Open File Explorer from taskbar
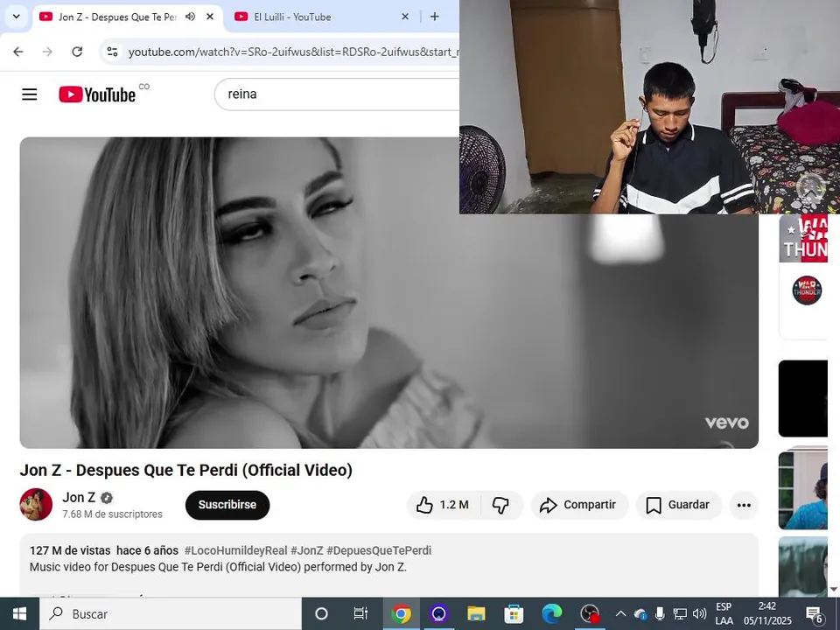 476,614
